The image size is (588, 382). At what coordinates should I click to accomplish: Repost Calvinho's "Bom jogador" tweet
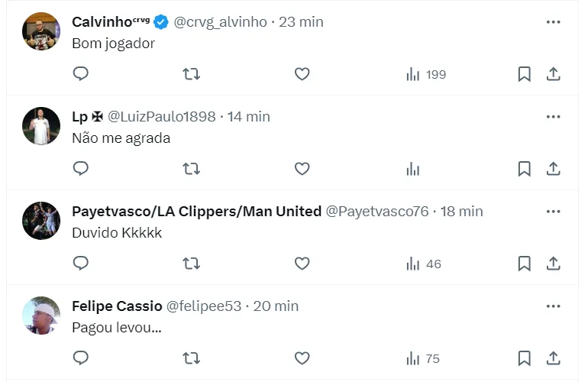pyautogui.click(x=192, y=74)
